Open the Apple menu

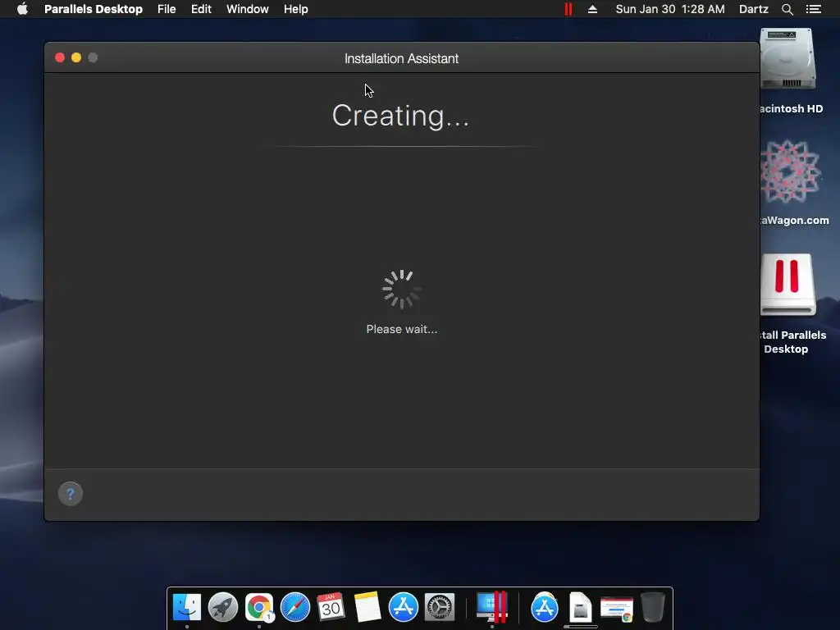click(x=22, y=9)
